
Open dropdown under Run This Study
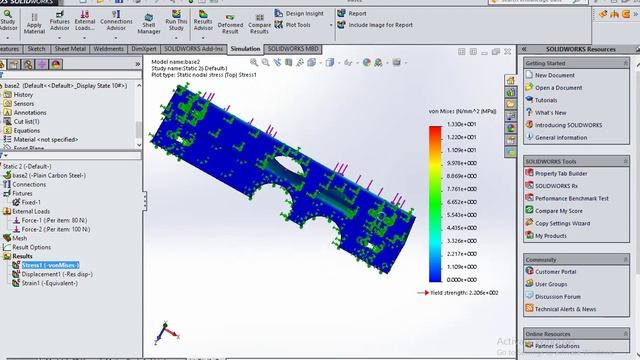[x=176, y=38]
